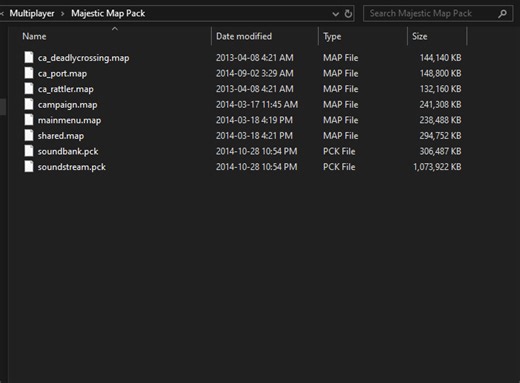Open the address bar history dropdown
Viewport: 520px width, 383px height.
coord(336,14)
